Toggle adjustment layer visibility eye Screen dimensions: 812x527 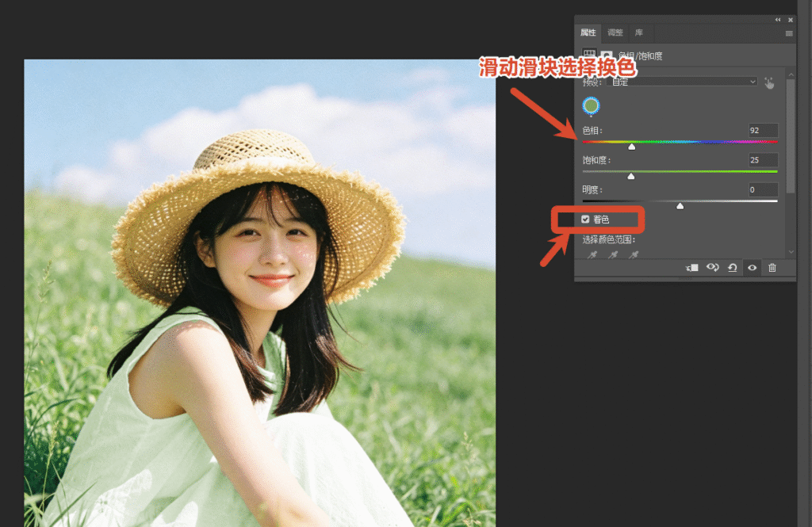click(x=752, y=268)
